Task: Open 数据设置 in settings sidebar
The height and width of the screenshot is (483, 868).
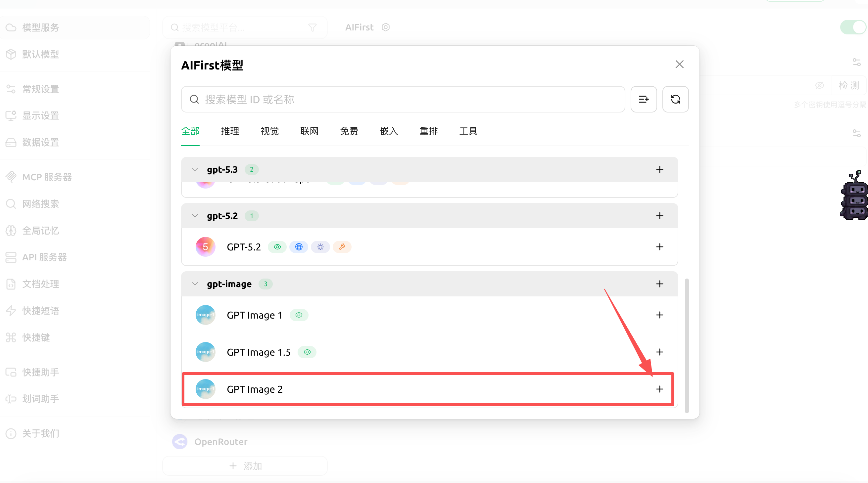Action: 75,143
